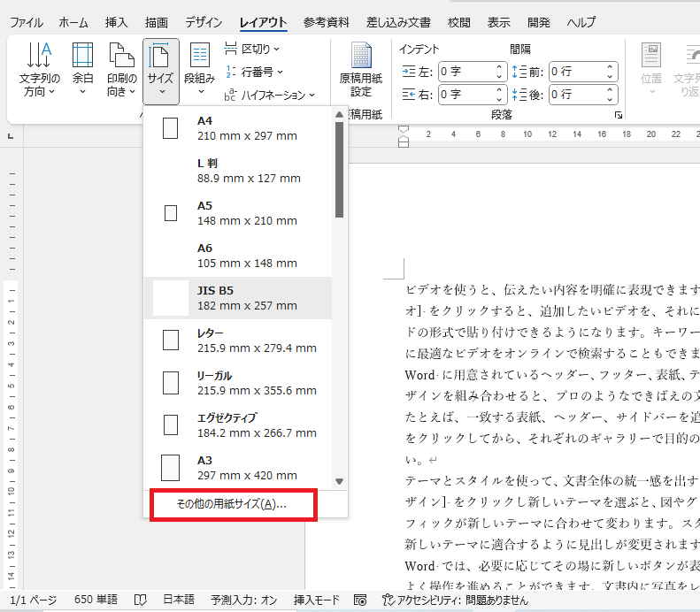Choose リーガル 215.9 mm x 355.6 mm size

pyautogui.click(x=238, y=383)
